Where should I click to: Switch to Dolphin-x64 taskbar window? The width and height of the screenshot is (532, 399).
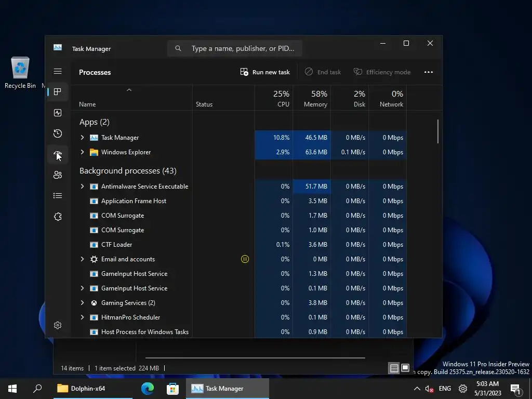(x=92, y=389)
